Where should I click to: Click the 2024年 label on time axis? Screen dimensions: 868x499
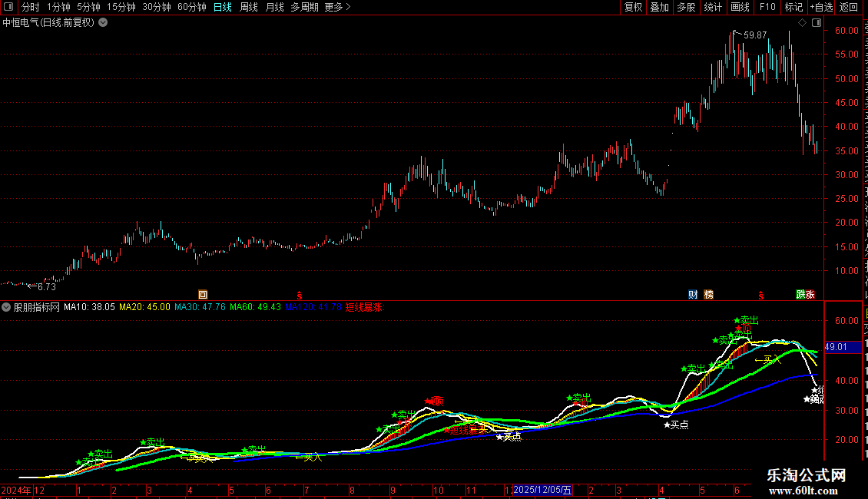[16, 490]
